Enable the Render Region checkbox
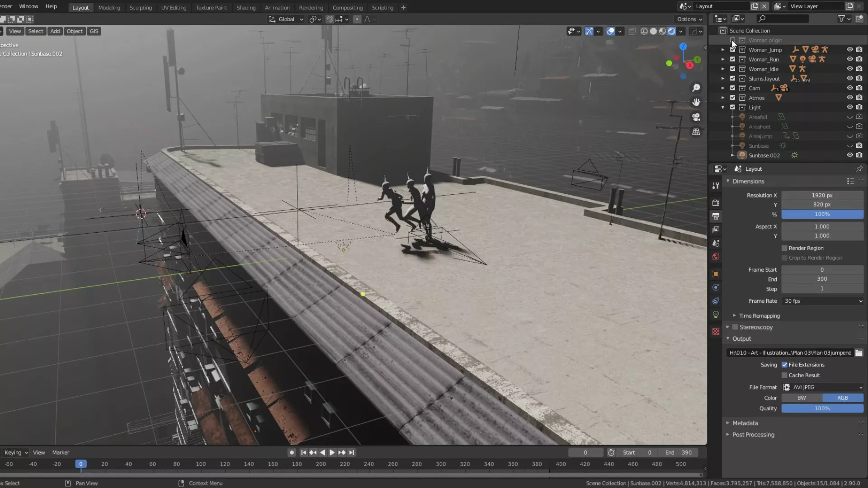Viewport: 868px width, 488px height. (784, 248)
